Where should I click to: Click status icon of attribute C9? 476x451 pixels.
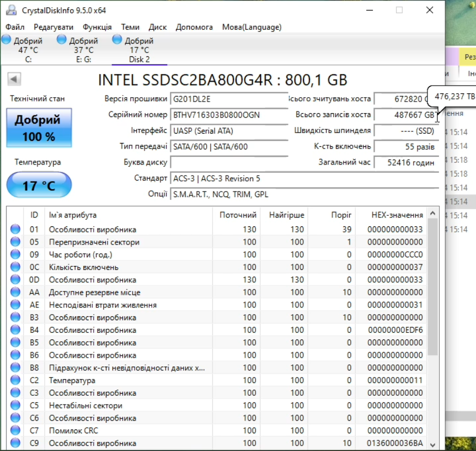click(15, 443)
